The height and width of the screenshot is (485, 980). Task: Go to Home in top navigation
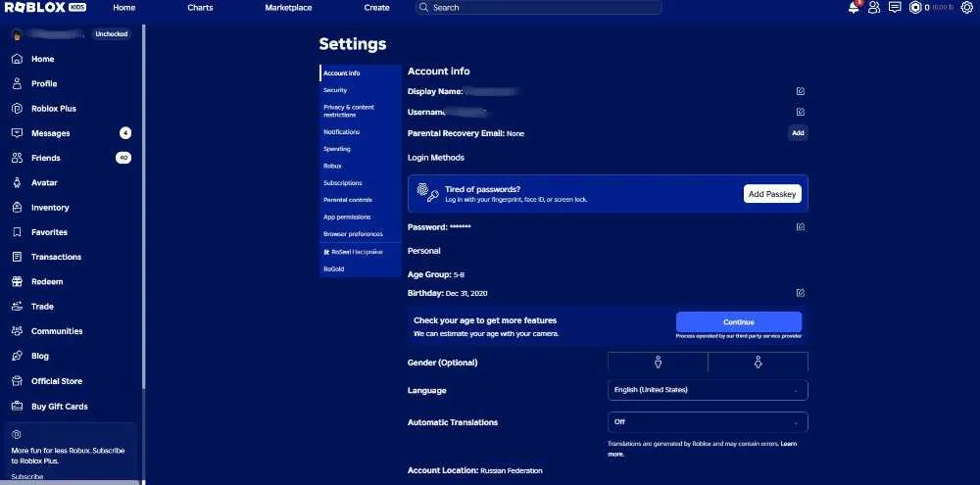[x=123, y=8]
